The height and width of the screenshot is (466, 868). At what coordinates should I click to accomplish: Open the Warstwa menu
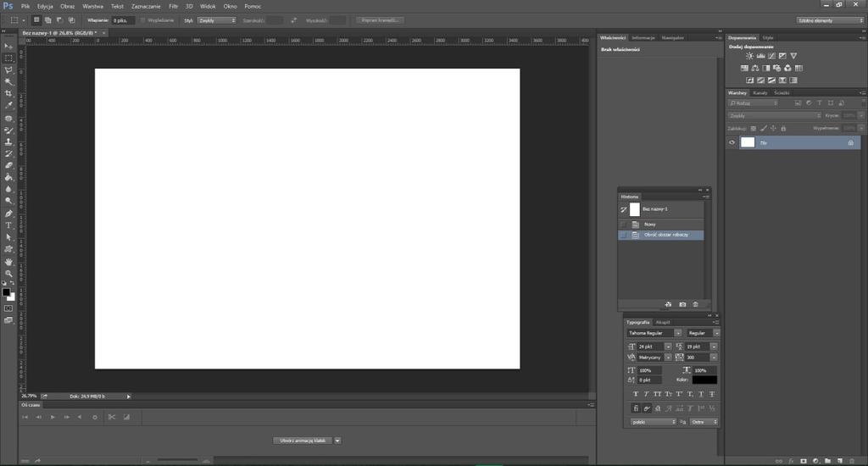[92, 6]
